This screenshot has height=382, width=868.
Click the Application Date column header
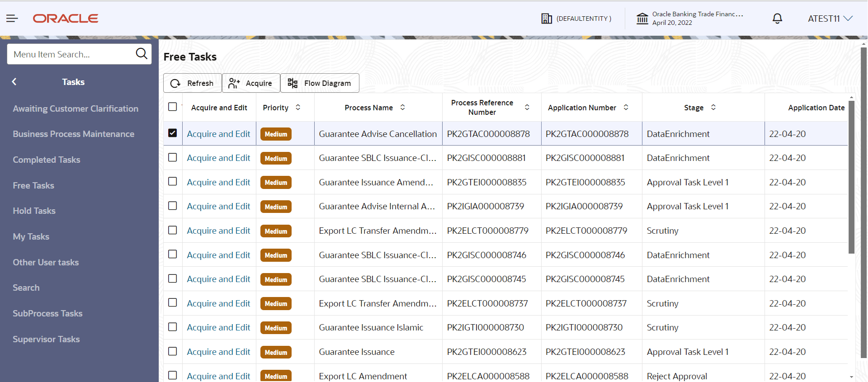pyautogui.click(x=816, y=108)
